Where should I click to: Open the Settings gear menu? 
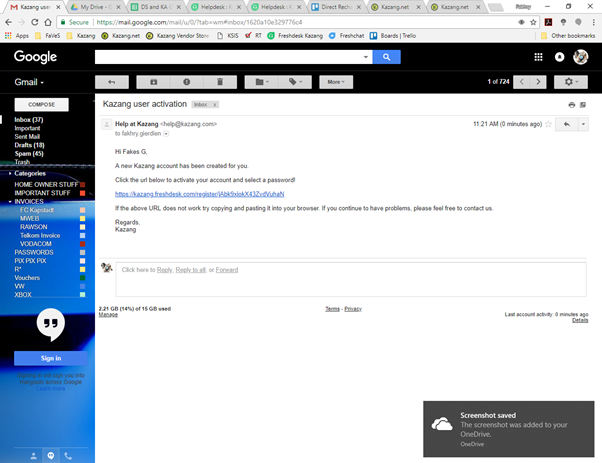[571, 82]
